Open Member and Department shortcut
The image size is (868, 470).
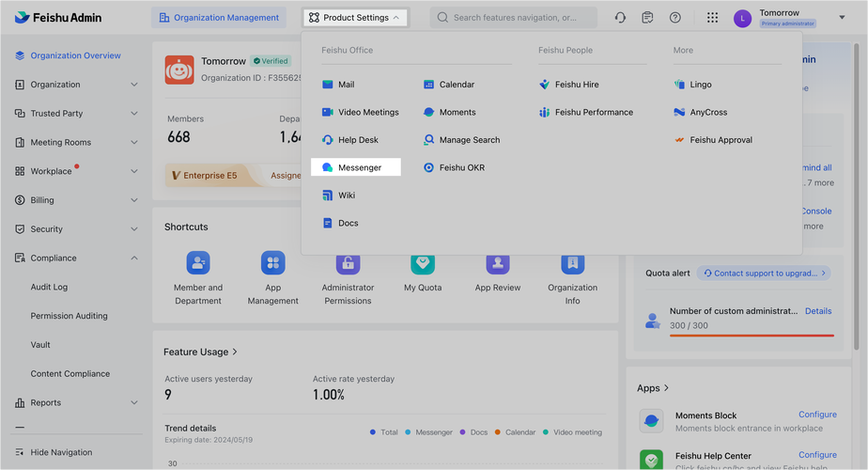coord(198,279)
